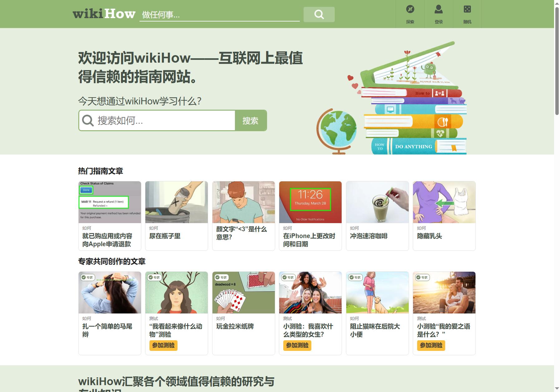Screen dimensions: 560x392
Task: Click magnifier icon in hero search box
Action: (88, 121)
